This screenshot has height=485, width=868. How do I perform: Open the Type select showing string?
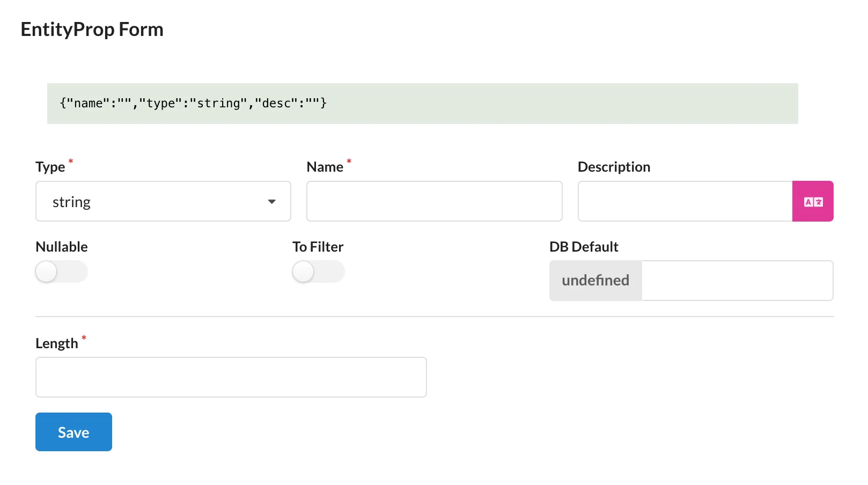click(156, 202)
